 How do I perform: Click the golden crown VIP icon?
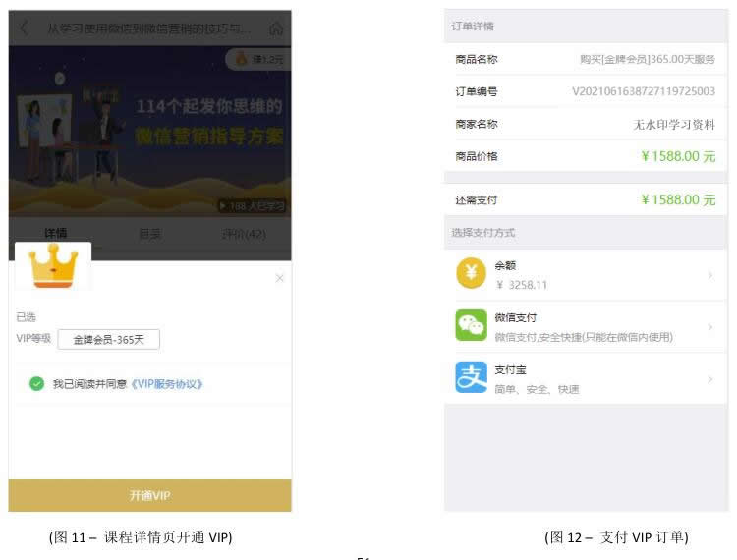click(53, 266)
